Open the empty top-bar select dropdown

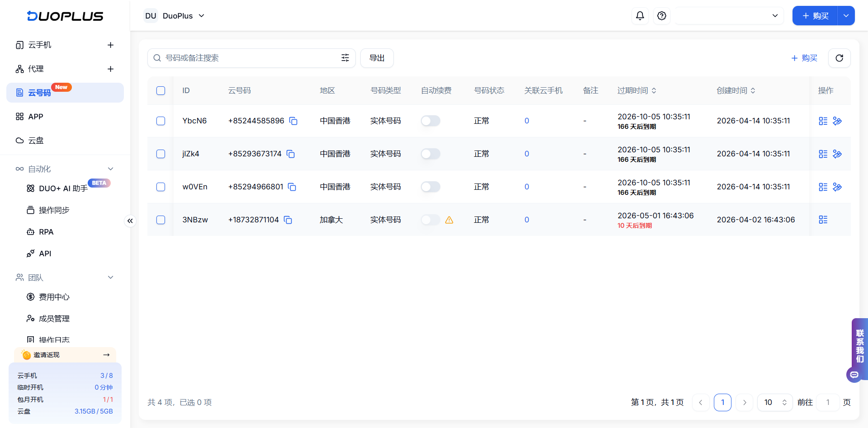pos(729,16)
